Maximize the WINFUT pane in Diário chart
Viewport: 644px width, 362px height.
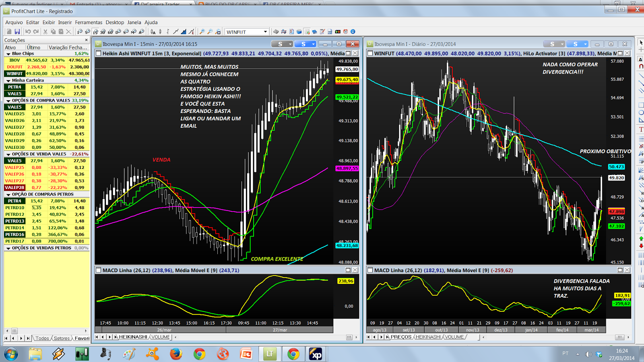point(620,53)
